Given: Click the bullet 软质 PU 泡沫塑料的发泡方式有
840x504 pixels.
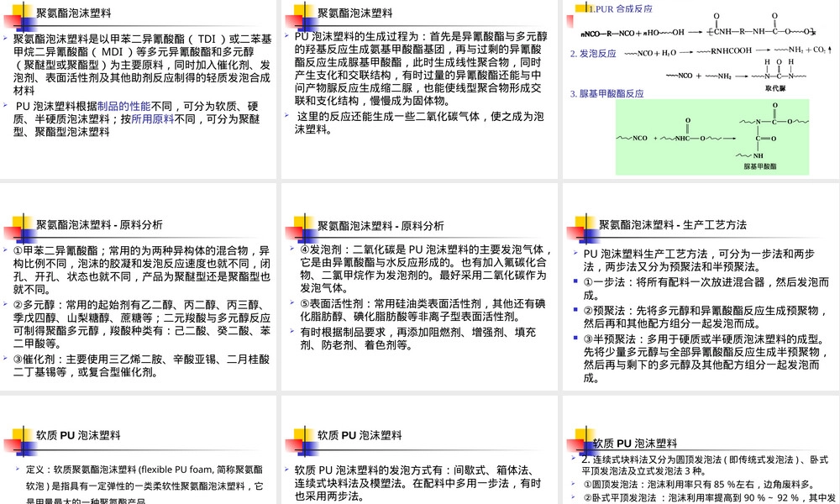Looking at the screenshot, I should tap(419, 483).
